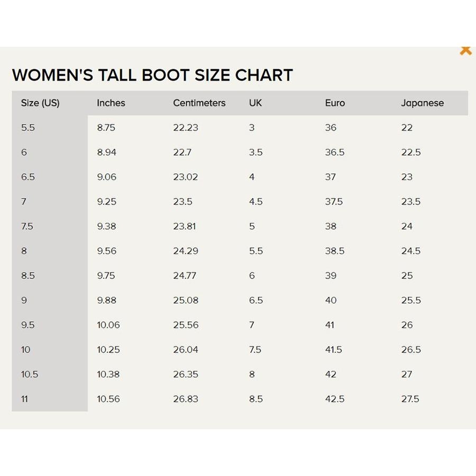Click the Euro column header
Screen dimensions: 476x476
click(335, 103)
